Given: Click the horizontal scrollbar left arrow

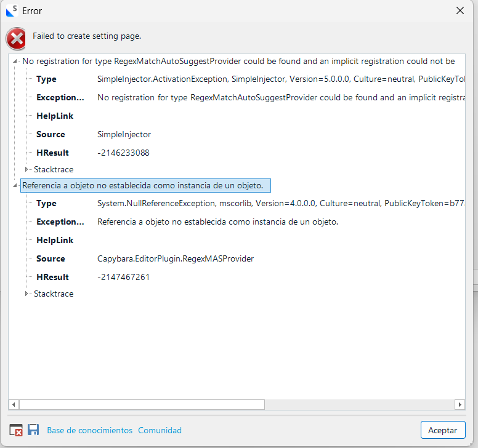Looking at the screenshot, I should pyautogui.click(x=14, y=404).
